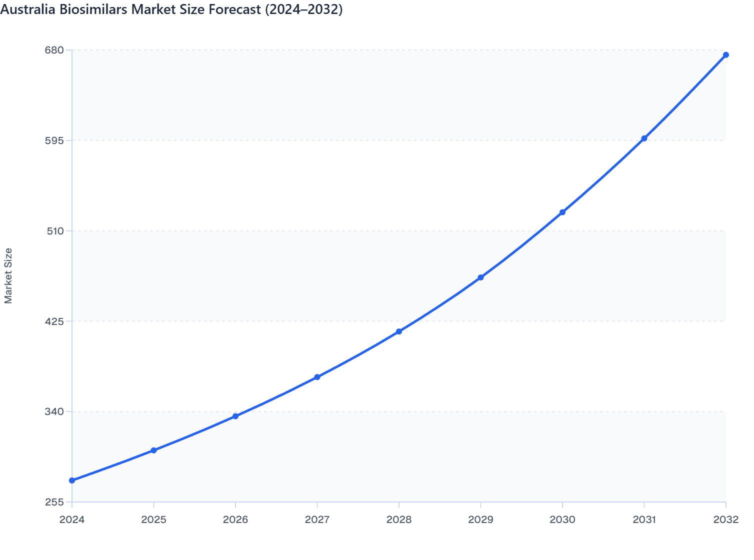
Task: Select the 425 y-axis tick label
Action: point(54,321)
